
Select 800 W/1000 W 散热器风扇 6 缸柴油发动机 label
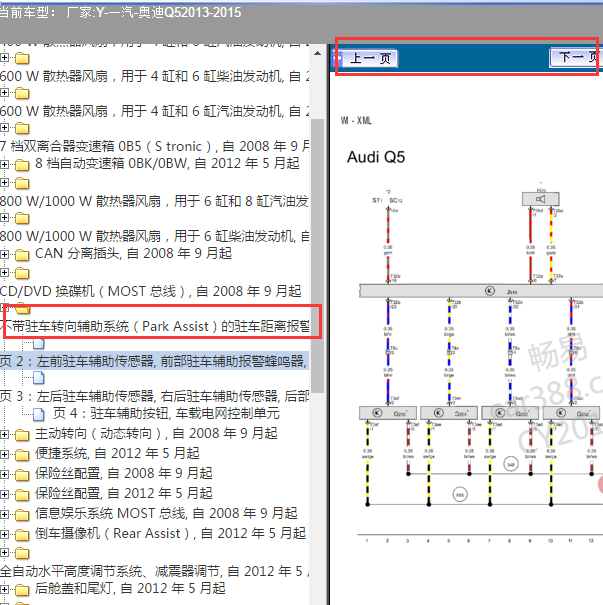tap(154, 236)
